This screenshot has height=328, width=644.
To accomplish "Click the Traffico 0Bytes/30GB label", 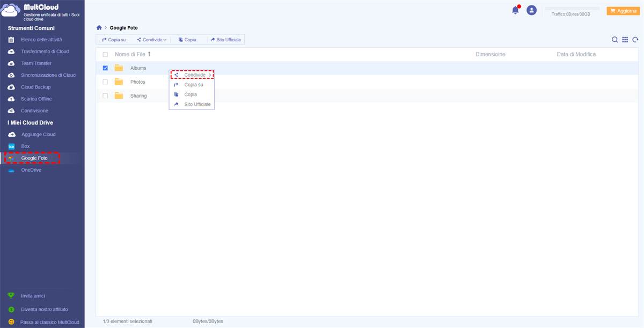I will pos(571,14).
